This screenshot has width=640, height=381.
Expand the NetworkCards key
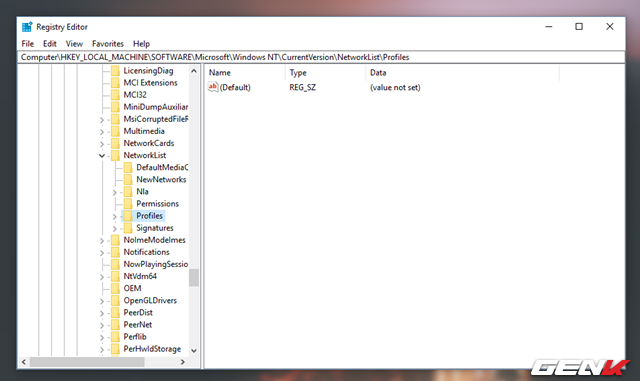pos(102,144)
